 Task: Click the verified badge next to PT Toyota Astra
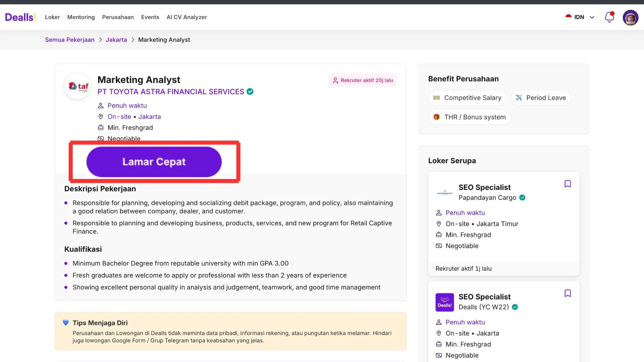(250, 92)
